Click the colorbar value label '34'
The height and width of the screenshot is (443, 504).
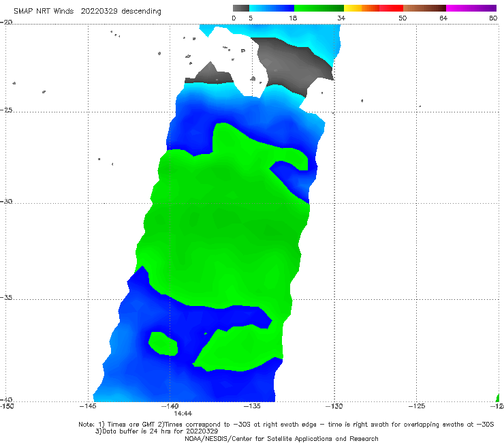(341, 18)
